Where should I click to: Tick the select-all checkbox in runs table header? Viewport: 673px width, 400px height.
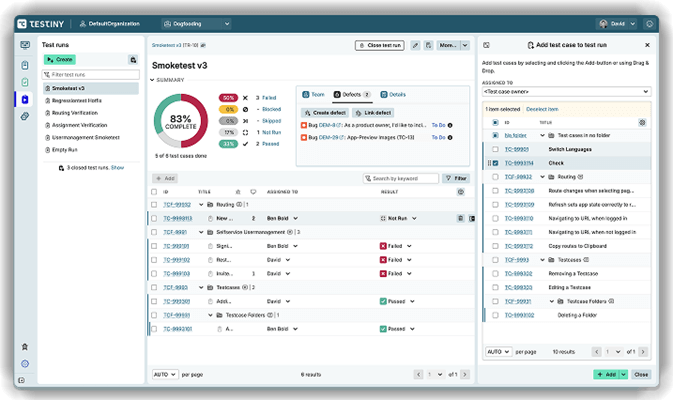pyautogui.click(x=154, y=190)
